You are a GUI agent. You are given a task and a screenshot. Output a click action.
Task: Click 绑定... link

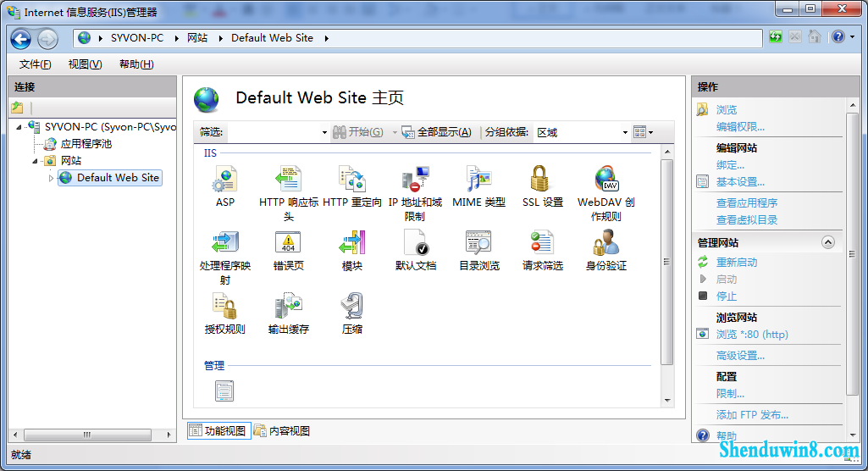point(730,165)
